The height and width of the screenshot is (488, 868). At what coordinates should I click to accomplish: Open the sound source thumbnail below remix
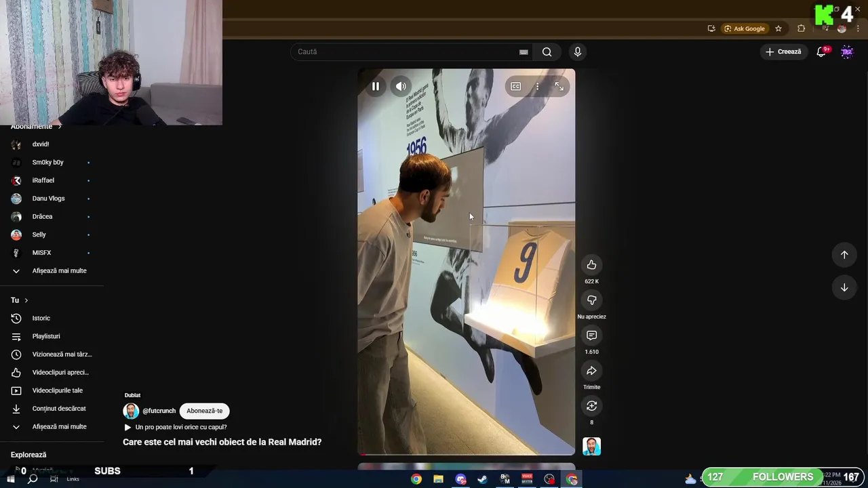[591, 446]
